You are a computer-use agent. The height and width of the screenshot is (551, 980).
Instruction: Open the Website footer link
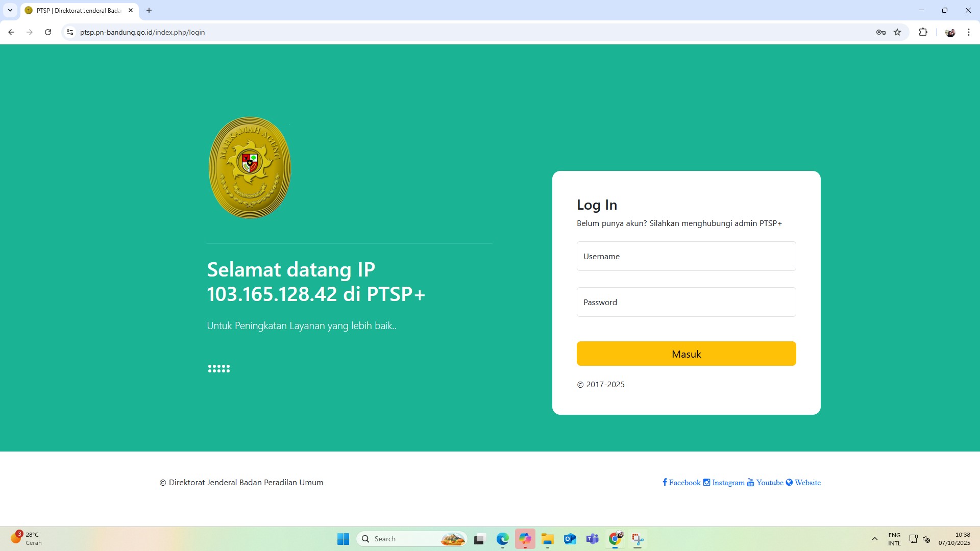[x=807, y=483]
